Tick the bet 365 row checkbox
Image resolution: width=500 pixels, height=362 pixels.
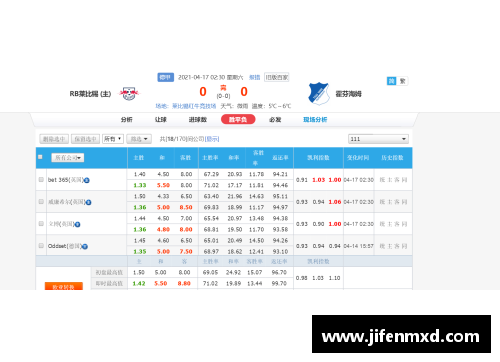tap(41, 180)
